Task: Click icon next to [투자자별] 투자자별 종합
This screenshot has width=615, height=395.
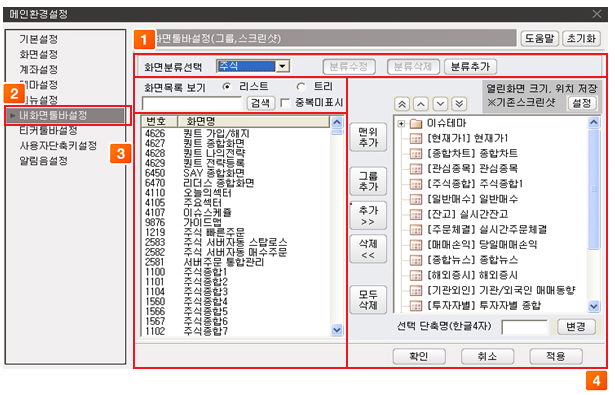Action: 415,306
